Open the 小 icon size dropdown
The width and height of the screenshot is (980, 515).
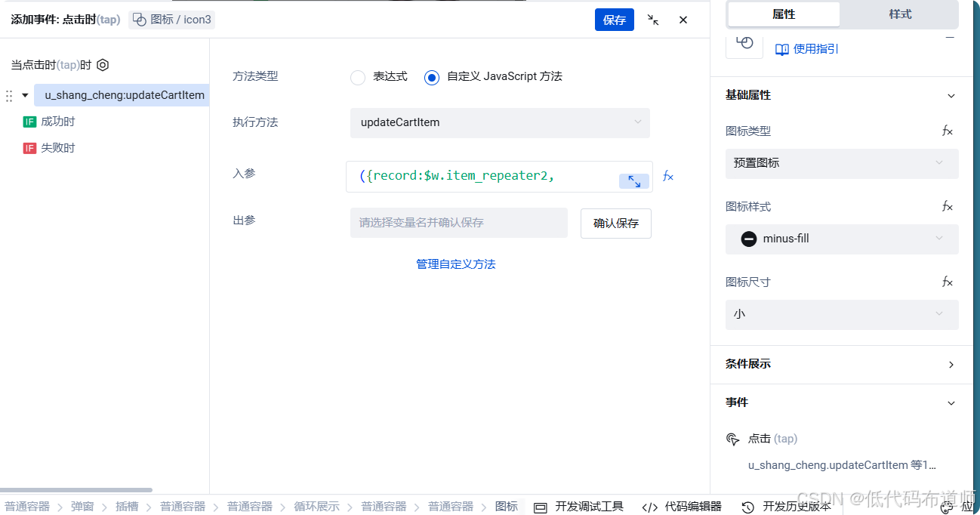(x=842, y=314)
